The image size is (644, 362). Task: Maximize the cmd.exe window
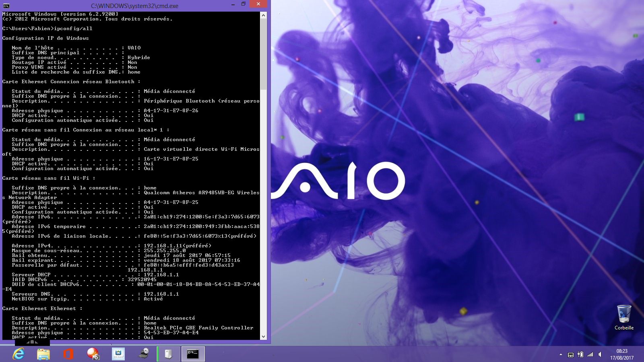243,4
